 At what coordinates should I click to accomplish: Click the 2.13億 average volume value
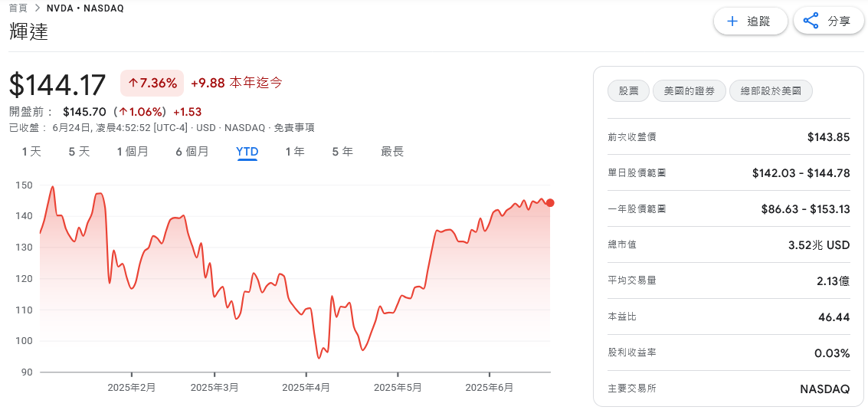pyautogui.click(x=833, y=281)
